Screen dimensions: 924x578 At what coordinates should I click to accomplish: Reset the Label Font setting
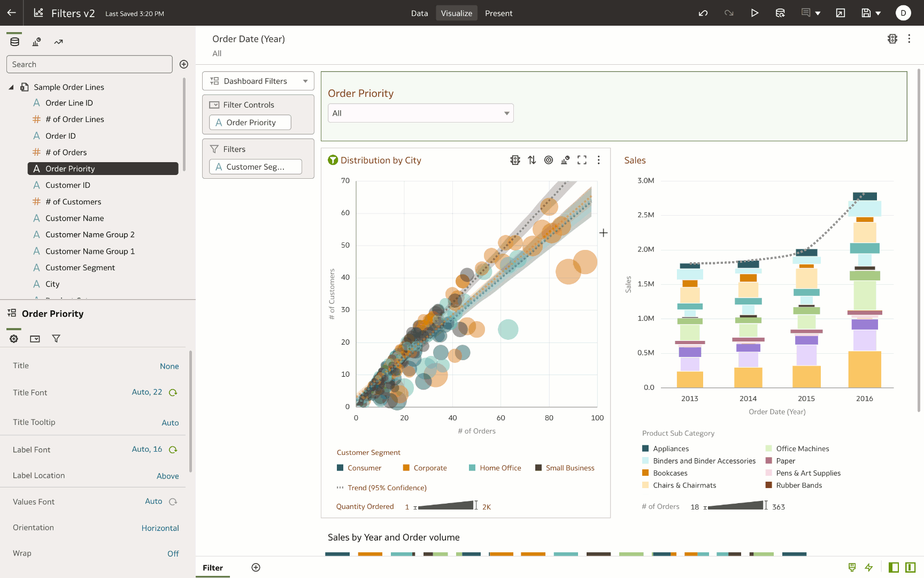[173, 450]
